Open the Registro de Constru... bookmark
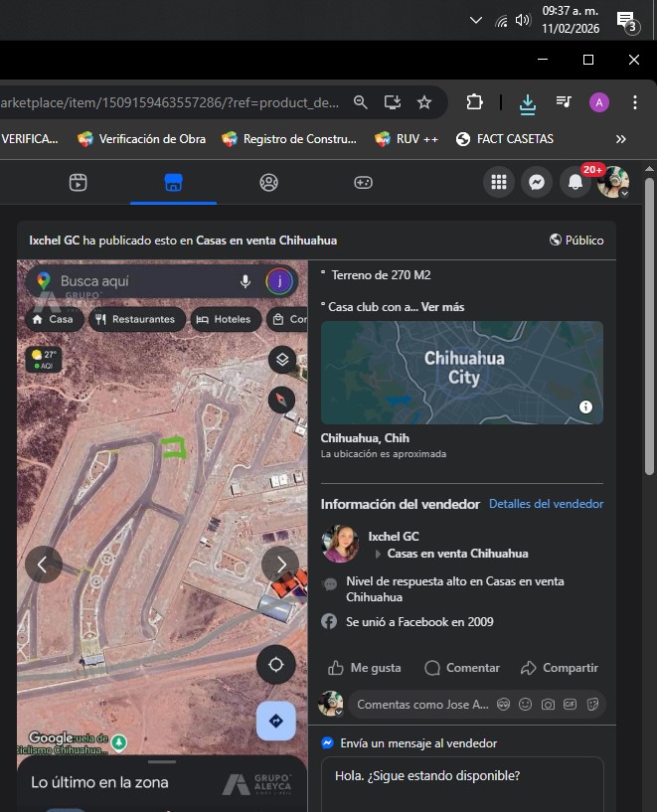 coord(289,139)
